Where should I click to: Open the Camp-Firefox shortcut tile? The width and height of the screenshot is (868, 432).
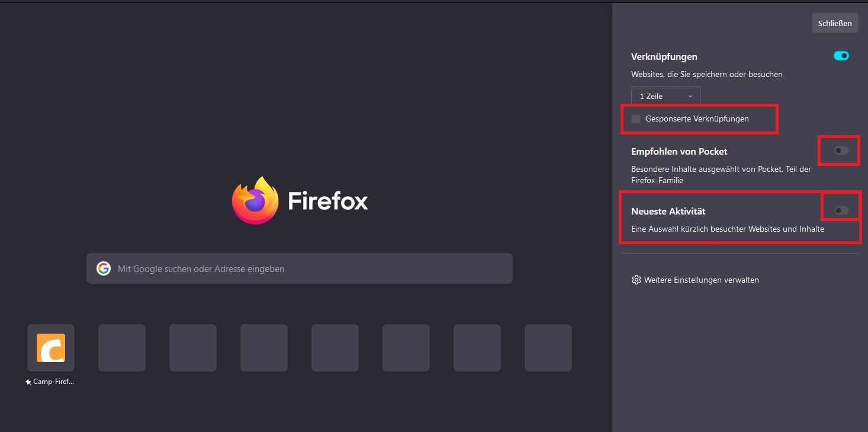tap(51, 348)
